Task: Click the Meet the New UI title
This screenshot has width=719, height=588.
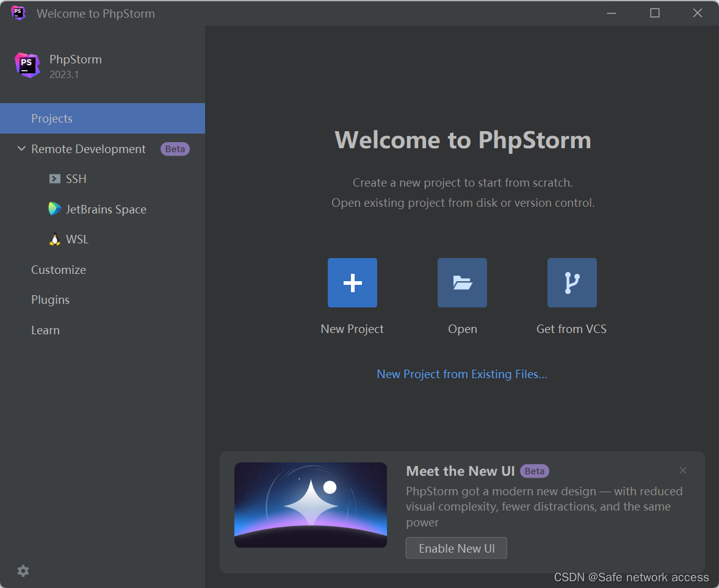Action: 460,471
